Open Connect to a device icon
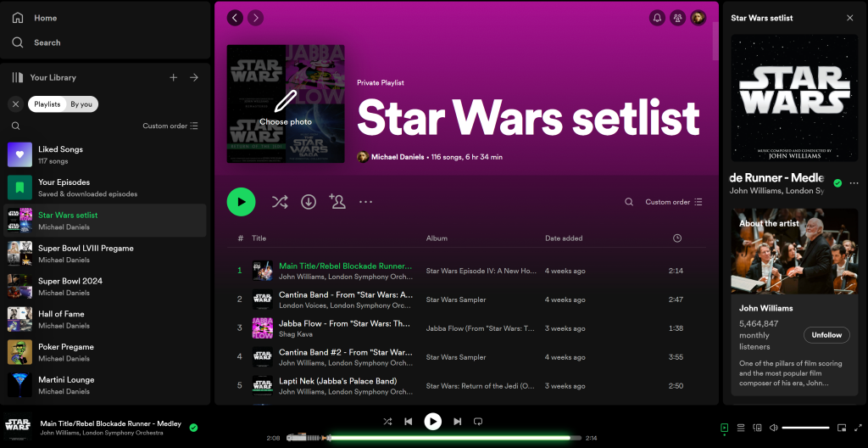The height and width of the screenshot is (448, 868). (757, 428)
